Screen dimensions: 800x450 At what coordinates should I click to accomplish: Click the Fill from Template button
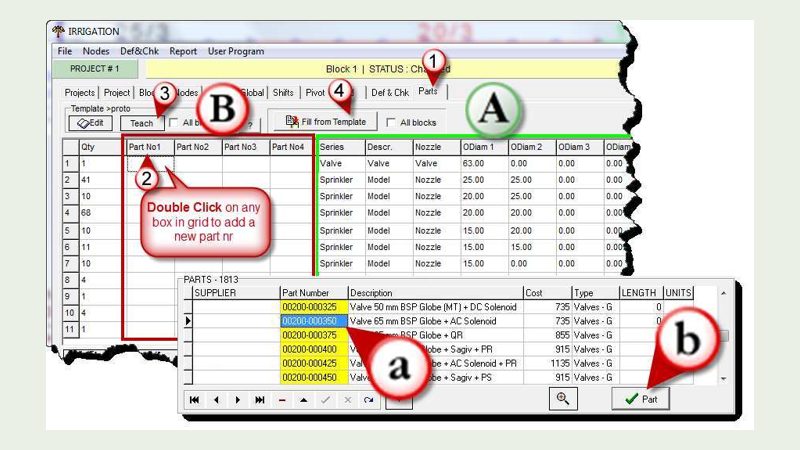[326, 121]
